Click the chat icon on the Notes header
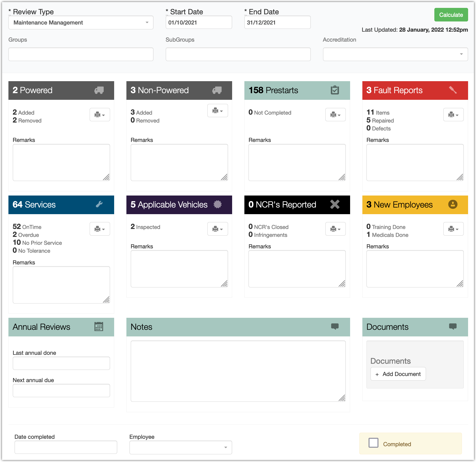 pos(335,326)
